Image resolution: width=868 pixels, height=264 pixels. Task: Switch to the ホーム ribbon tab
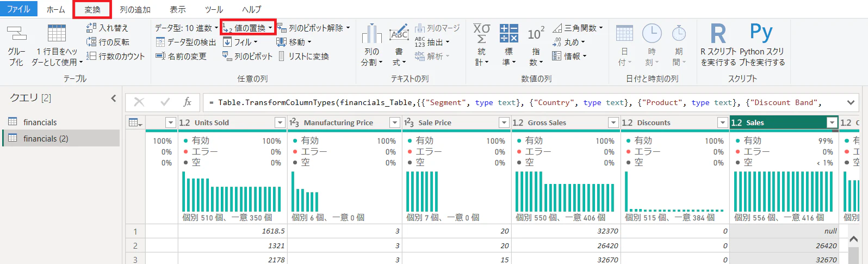pos(55,9)
